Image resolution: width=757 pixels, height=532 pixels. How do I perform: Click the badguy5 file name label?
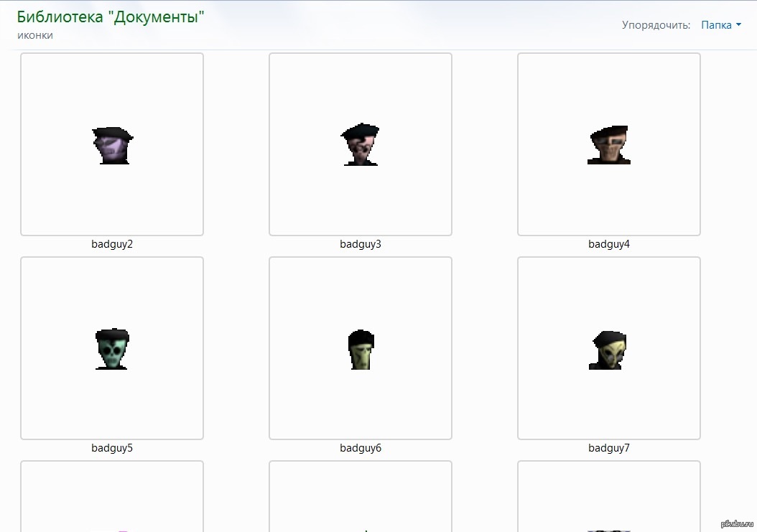coord(112,448)
